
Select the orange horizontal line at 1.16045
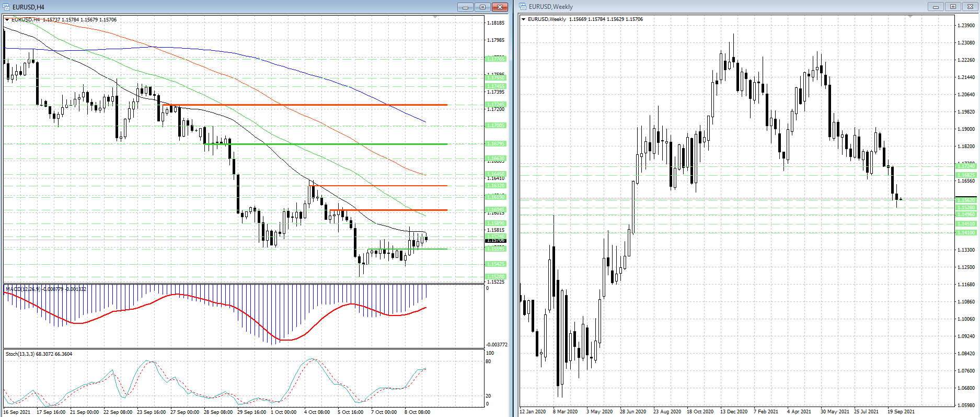pyautogui.click(x=388, y=210)
